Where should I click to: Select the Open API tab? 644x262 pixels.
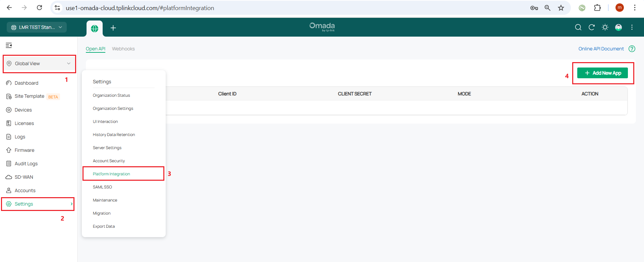click(x=96, y=49)
